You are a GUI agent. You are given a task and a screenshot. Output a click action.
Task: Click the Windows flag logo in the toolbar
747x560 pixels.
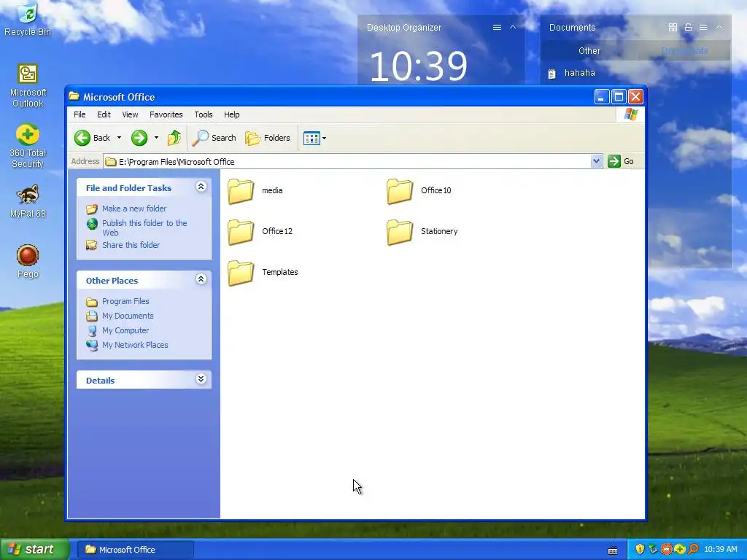click(631, 114)
